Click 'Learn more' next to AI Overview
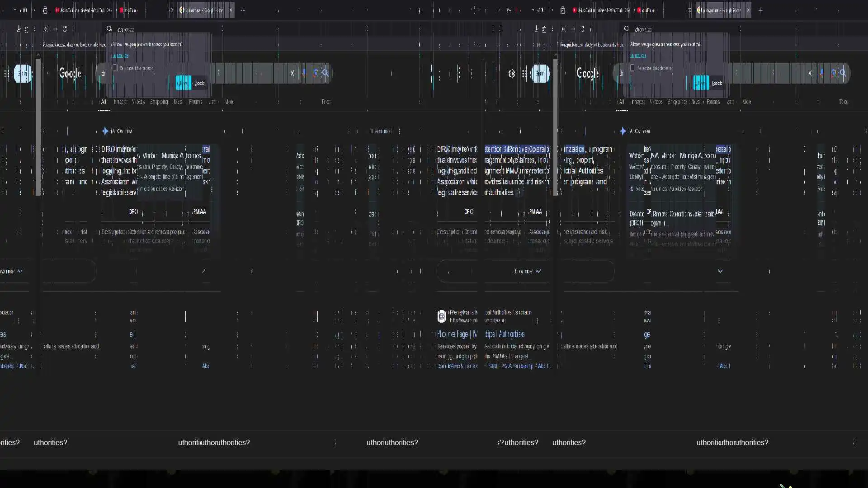This screenshot has height=488, width=868. point(381,131)
